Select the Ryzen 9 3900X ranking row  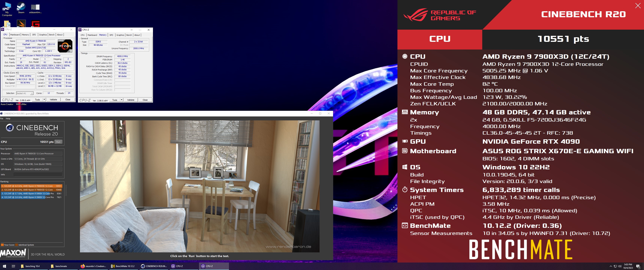31,197
